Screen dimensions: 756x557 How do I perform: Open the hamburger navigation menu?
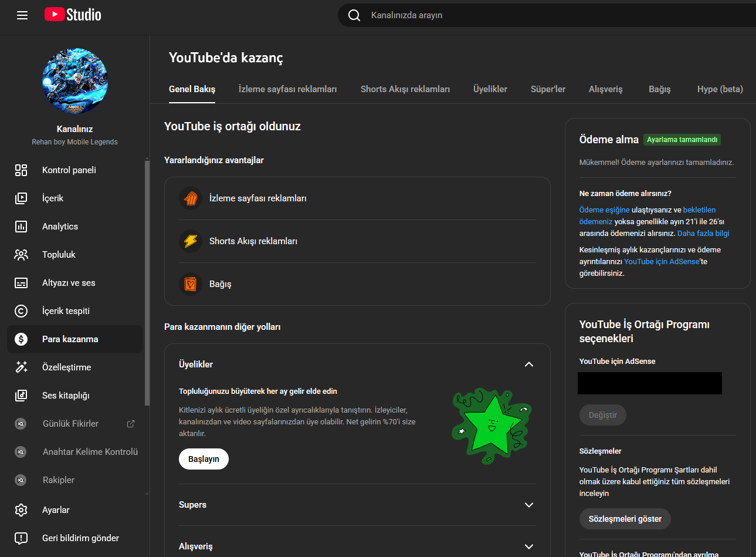point(22,15)
